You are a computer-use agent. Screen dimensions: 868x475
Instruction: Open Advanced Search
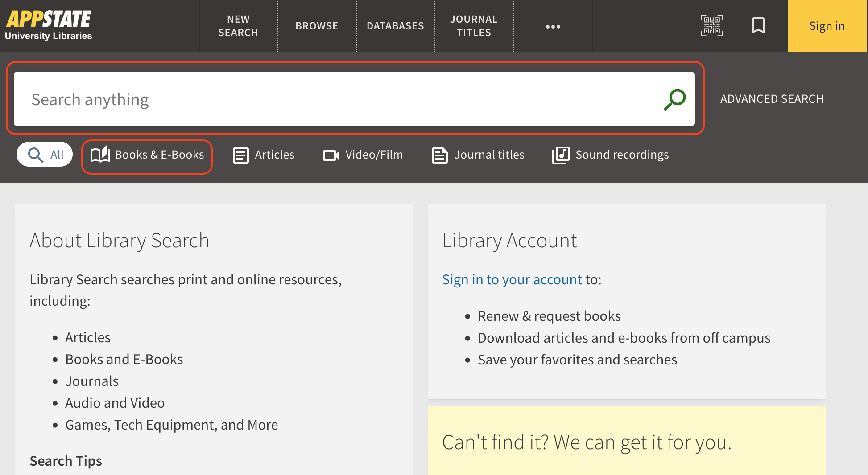tap(772, 99)
